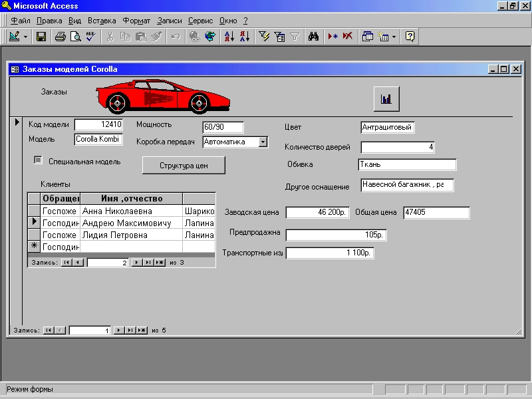Click the Delete Record icon

[348, 37]
